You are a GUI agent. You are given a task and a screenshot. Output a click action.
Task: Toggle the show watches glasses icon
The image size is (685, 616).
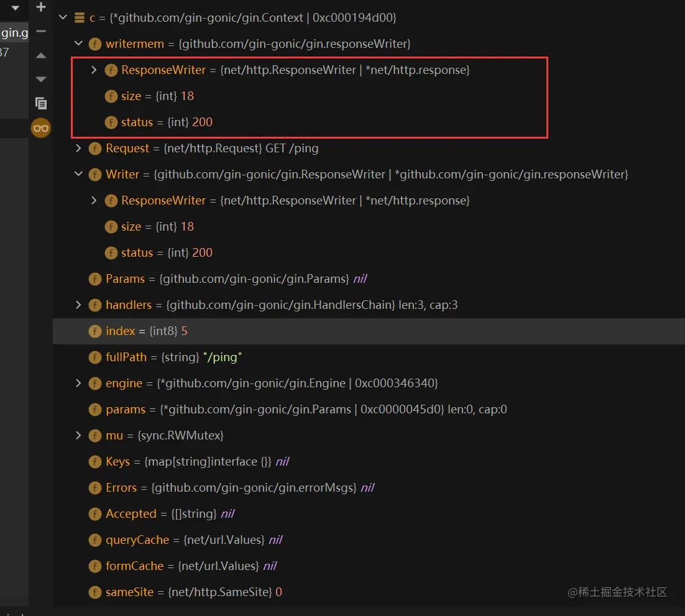click(x=41, y=128)
